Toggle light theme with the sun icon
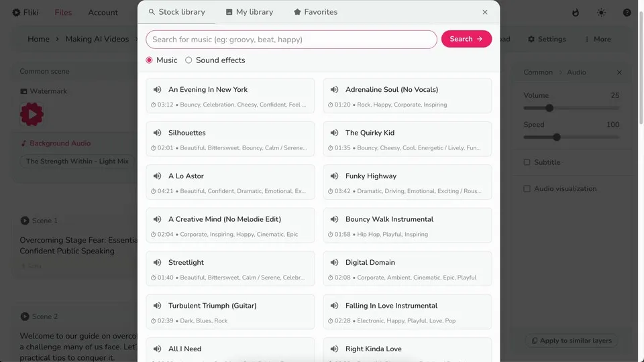The width and height of the screenshot is (644, 362). tap(601, 12)
